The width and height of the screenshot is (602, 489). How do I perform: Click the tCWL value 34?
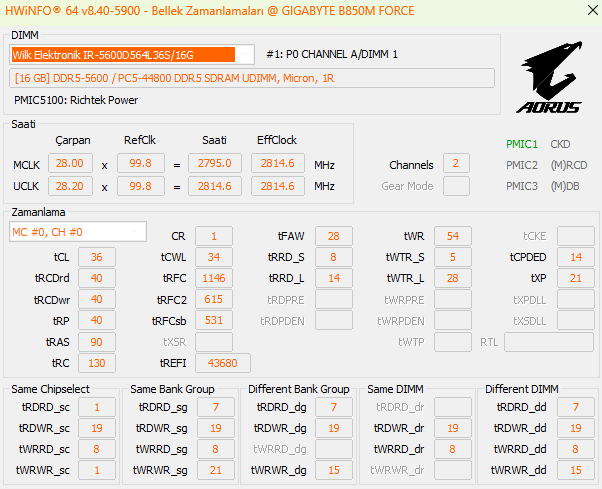(x=214, y=257)
